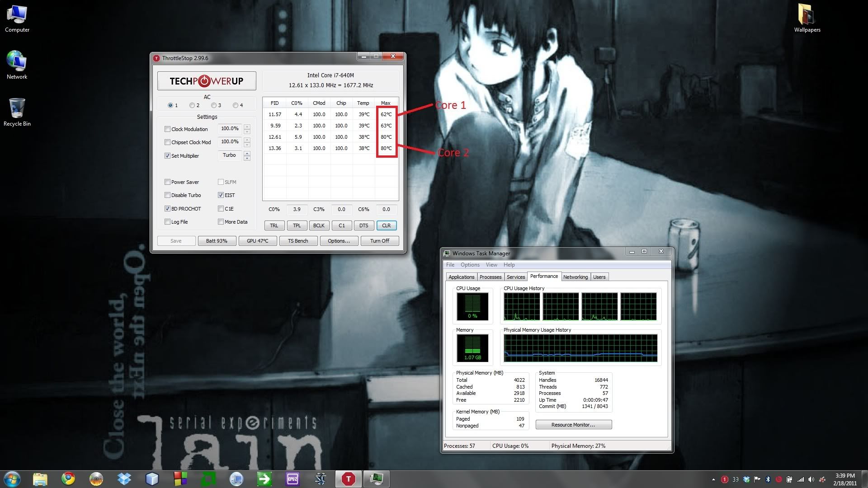Click the Chrome taskbar icon
This screenshot has height=488, width=868.
(x=68, y=479)
